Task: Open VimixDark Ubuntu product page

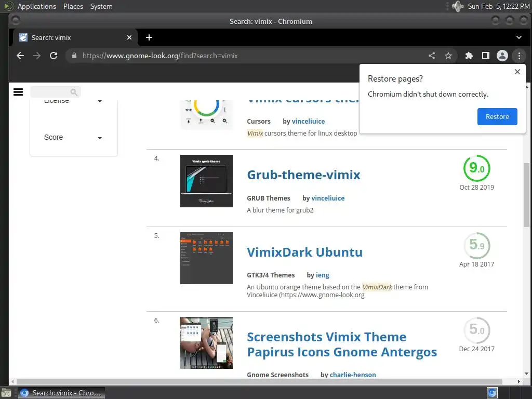Action: pos(304,252)
